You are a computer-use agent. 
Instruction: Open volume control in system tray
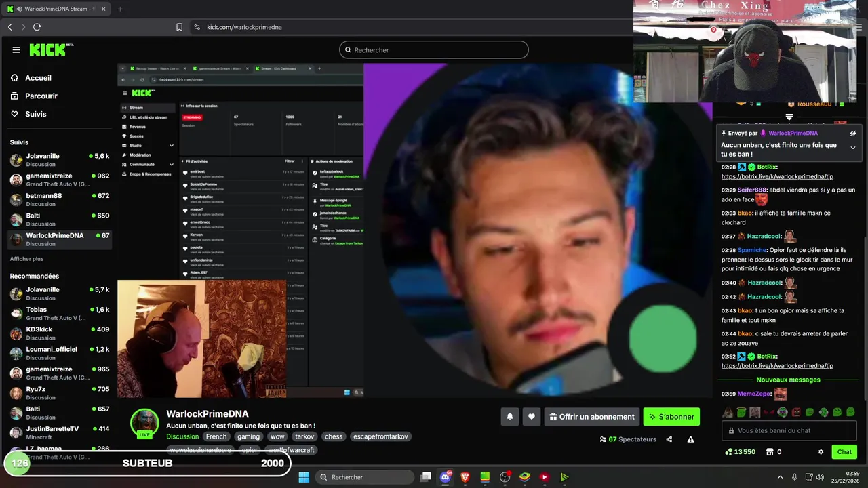pos(820,477)
